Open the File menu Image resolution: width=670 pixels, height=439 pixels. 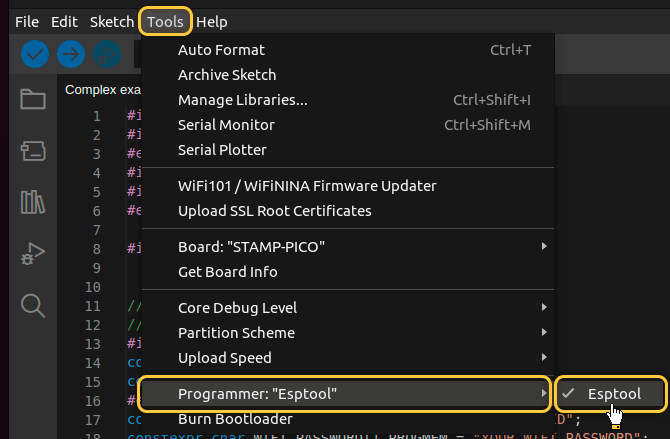pyautogui.click(x=27, y=21)
